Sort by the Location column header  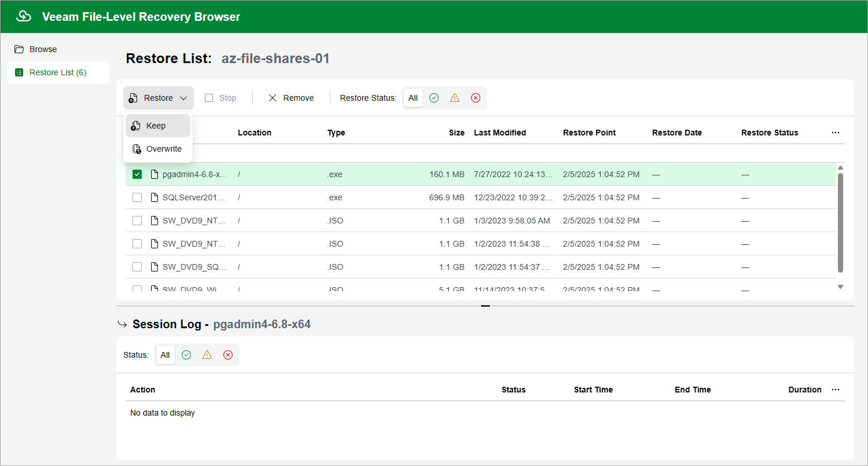pos(255,133)
